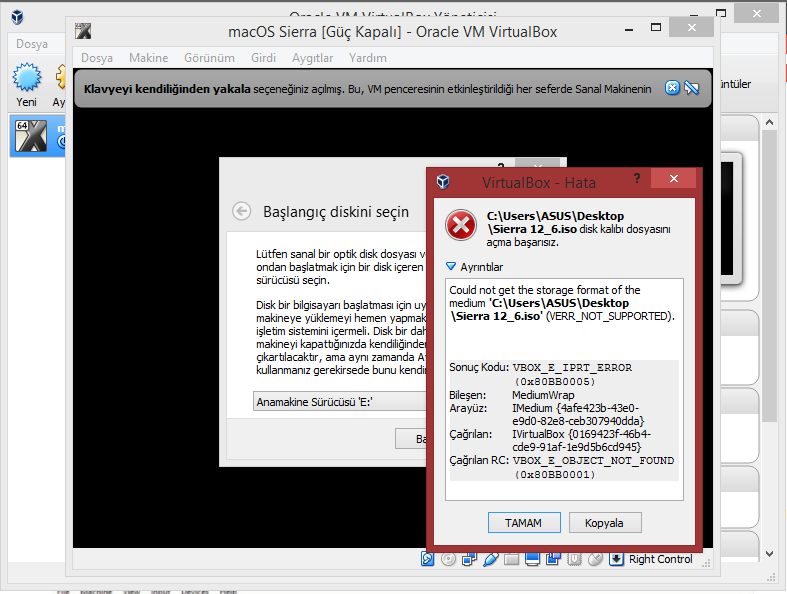This screenshot has height=594, width=787.
Task: Click the mouse integration status bar icon
Action: click(x=596, y=559)
